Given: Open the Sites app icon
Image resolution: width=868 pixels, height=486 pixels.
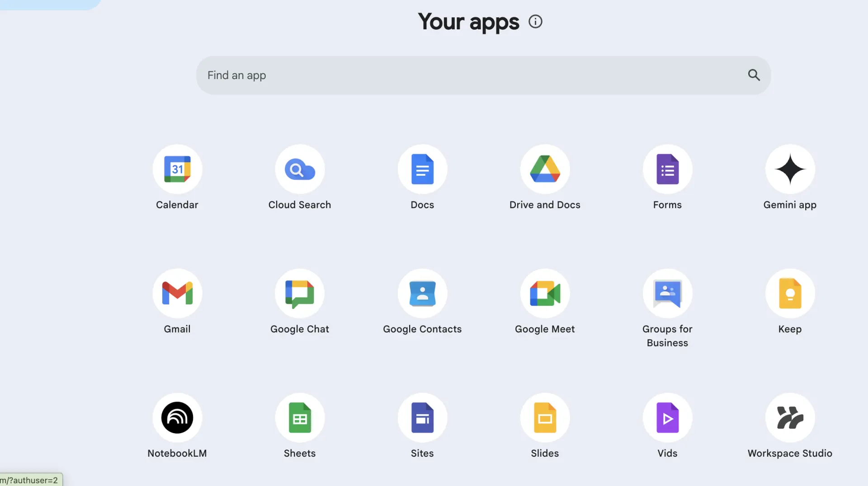Looking at the screenshot, I should click(x=422, y=417).
